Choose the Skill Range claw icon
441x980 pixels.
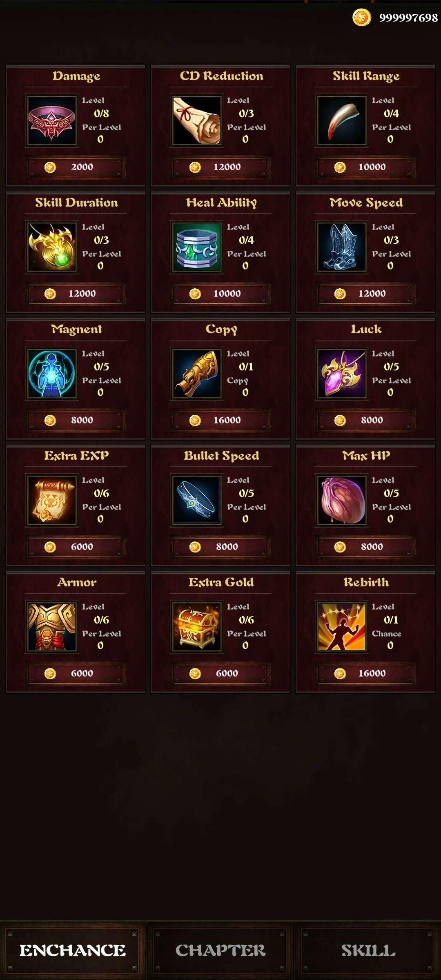tap(341, 121)
